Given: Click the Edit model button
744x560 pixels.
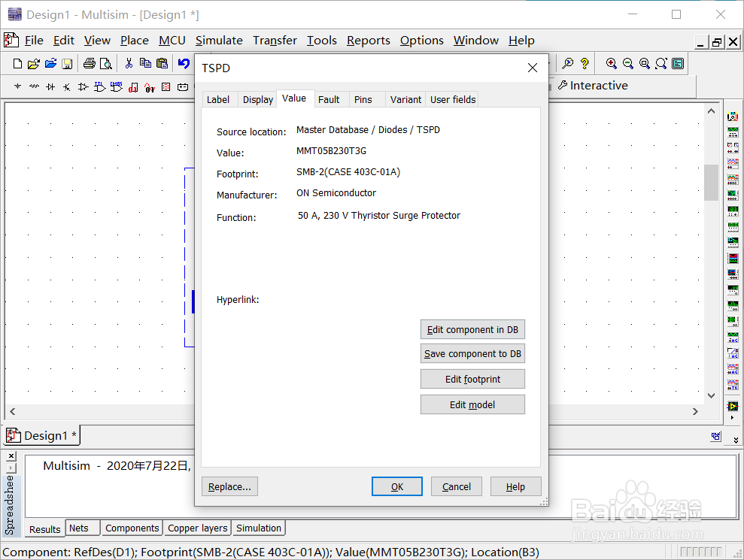Looking at the screenshot, I should (472, 404).
